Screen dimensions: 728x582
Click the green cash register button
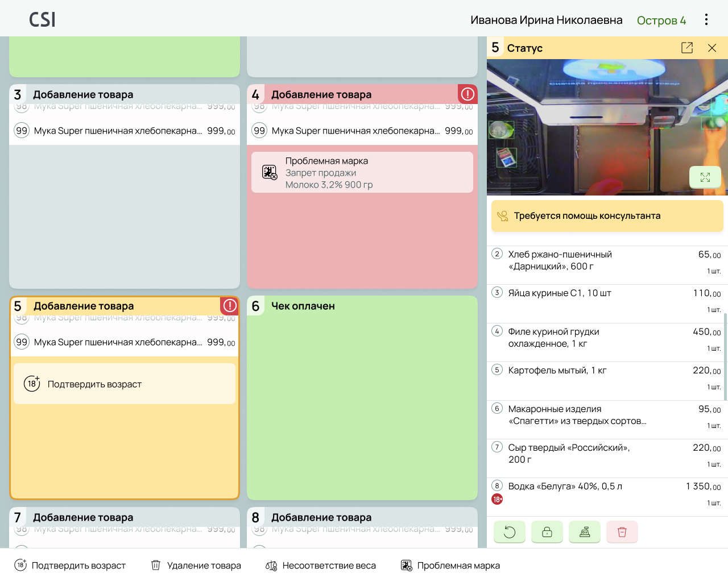point(585,532)
